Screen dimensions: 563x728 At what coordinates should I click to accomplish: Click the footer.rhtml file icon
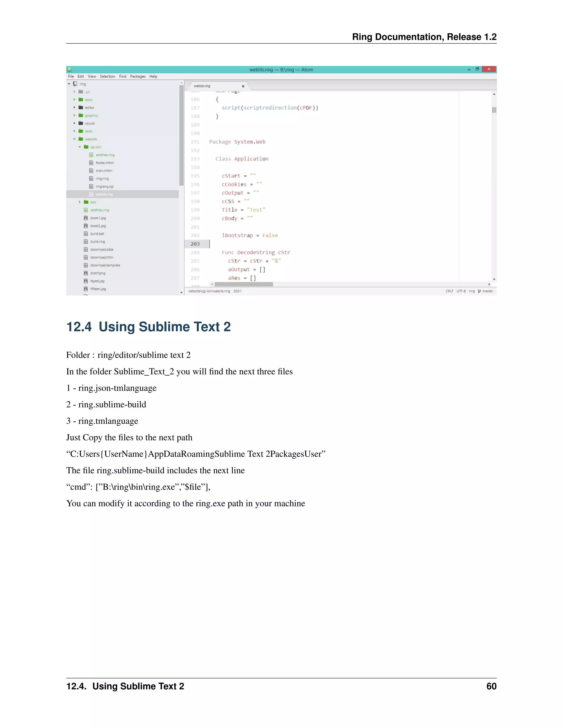pos(91,163)
